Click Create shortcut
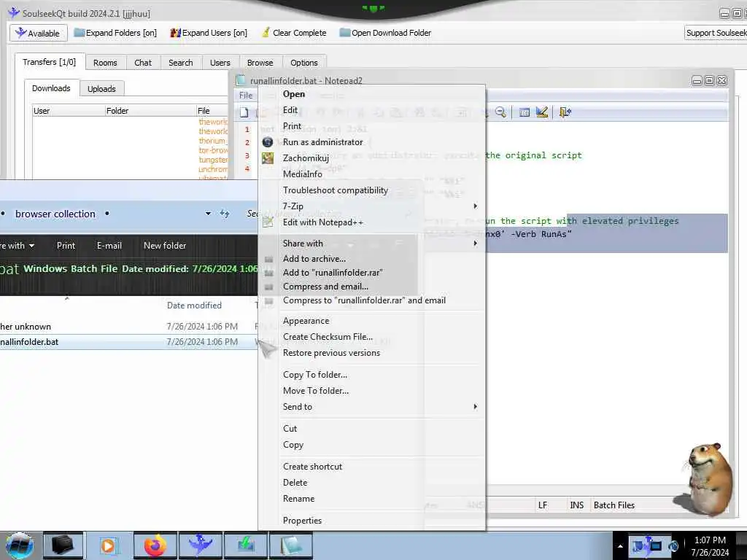The height and width of the screenshot is (560, 747). [312, 467]
